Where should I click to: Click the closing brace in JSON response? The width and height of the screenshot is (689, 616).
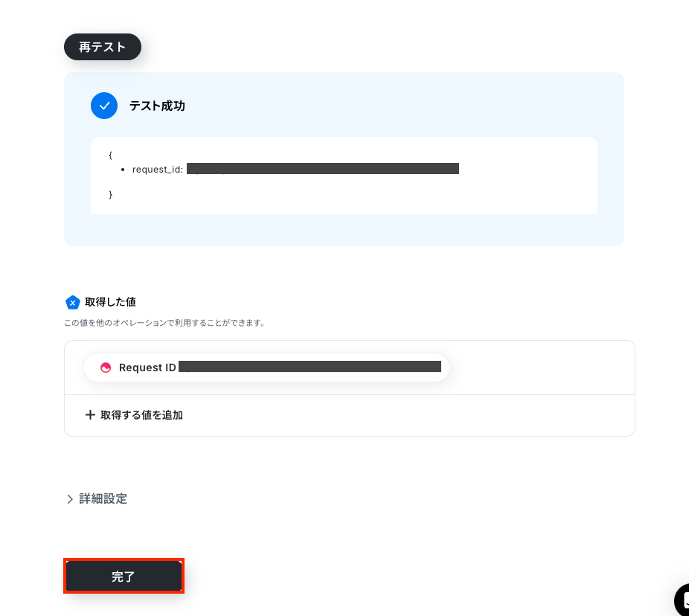110,194
